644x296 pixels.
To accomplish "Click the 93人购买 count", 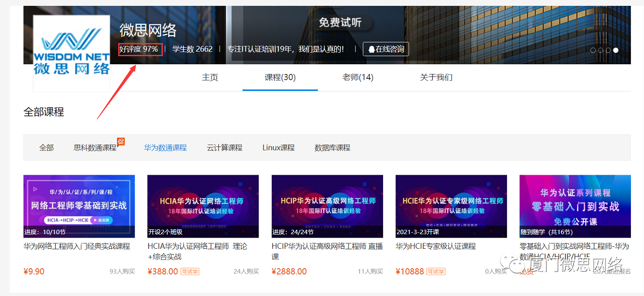I will click(122, 272).
